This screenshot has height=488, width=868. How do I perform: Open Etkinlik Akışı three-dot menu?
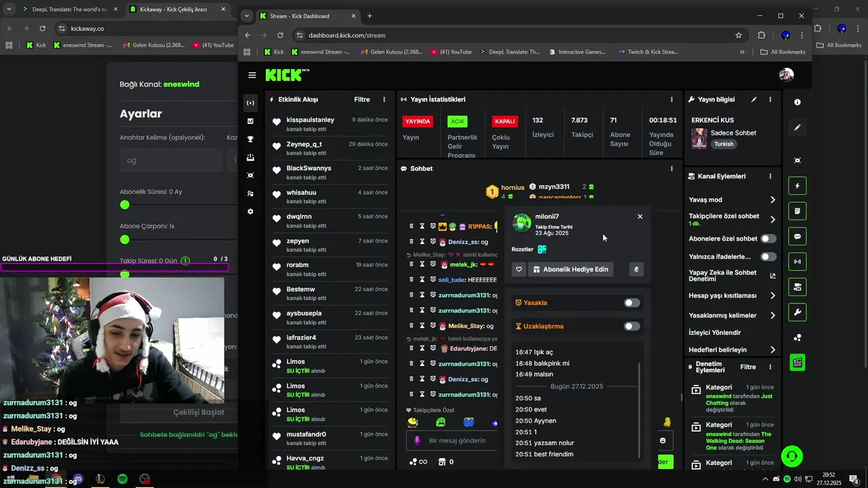(384, 100)
